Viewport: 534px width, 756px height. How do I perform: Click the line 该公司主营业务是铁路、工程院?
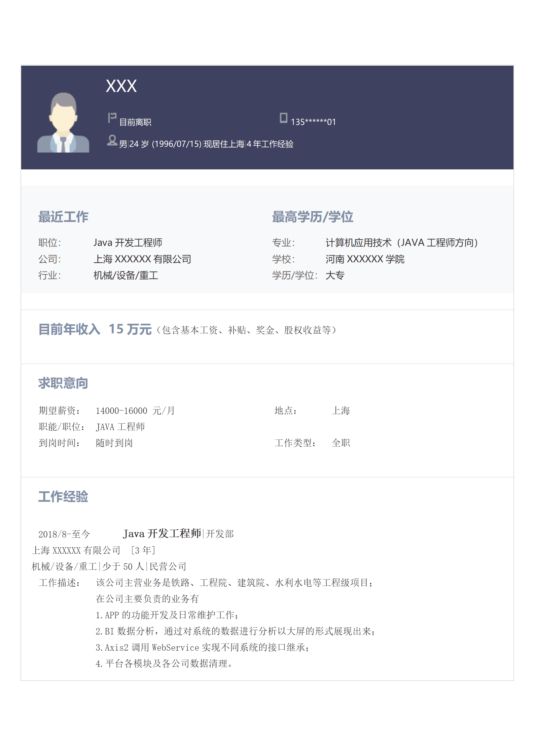tap(234, 583)
